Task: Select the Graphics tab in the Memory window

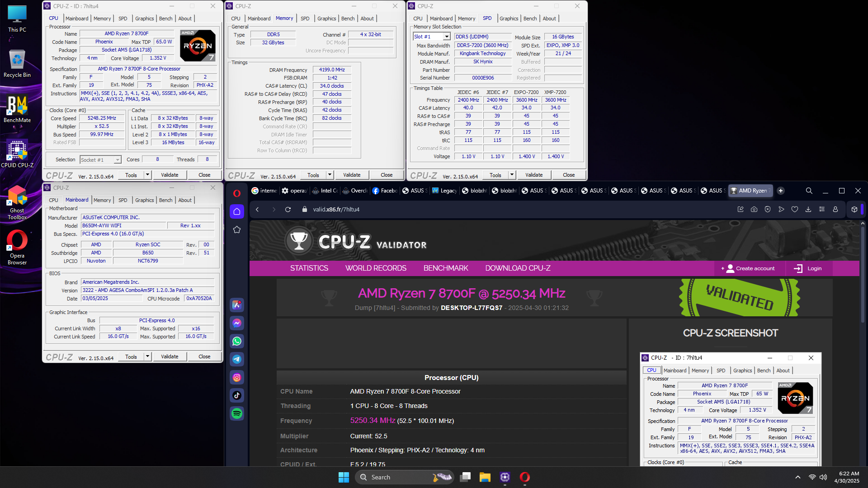Action: (x=326, y=19)
